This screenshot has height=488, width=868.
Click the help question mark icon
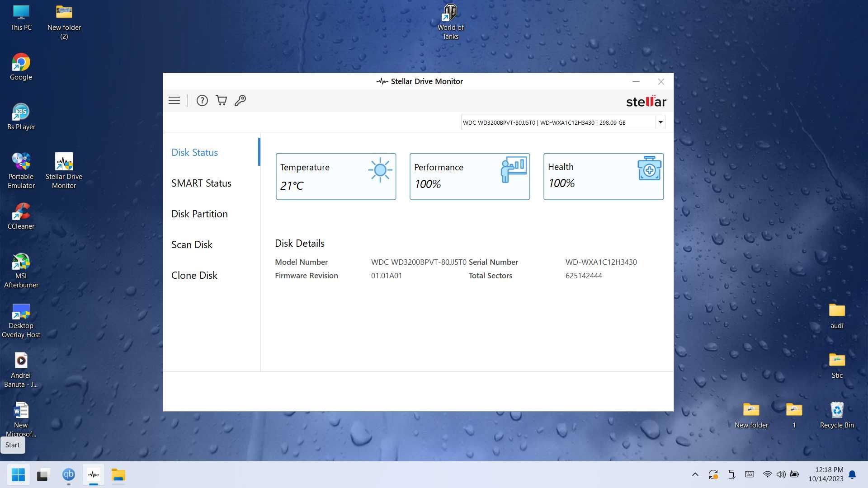[202, 100]
